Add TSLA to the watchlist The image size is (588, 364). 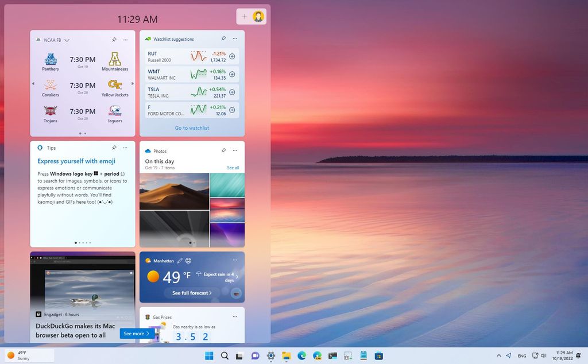point(232,92)
